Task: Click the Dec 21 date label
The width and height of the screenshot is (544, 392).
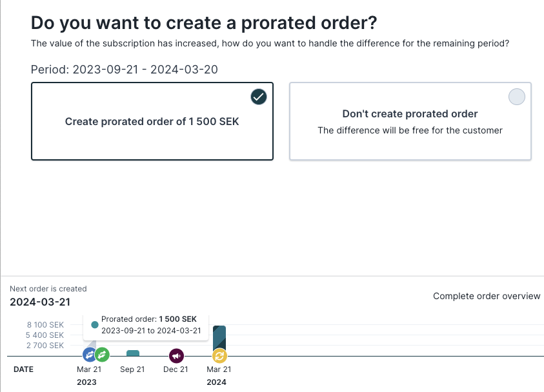Action: pyautogui.click(x=176, y=369)
